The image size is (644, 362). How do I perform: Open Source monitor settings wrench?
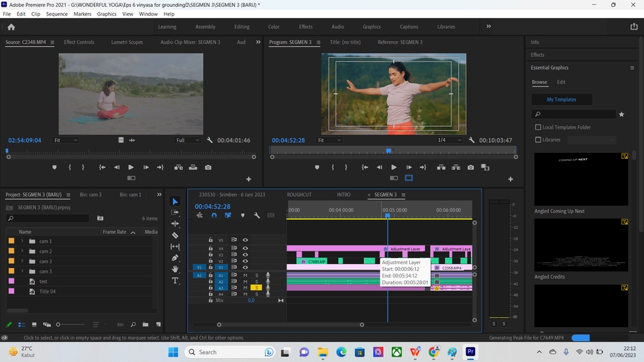(209, 140)
